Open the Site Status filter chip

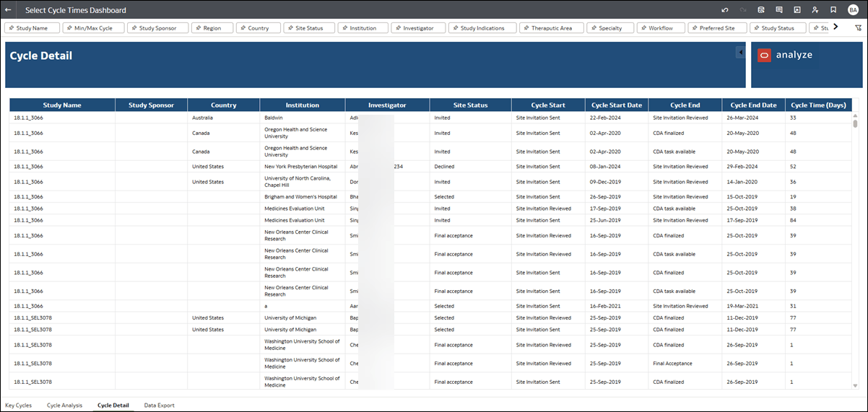click(x=308, y=28)
